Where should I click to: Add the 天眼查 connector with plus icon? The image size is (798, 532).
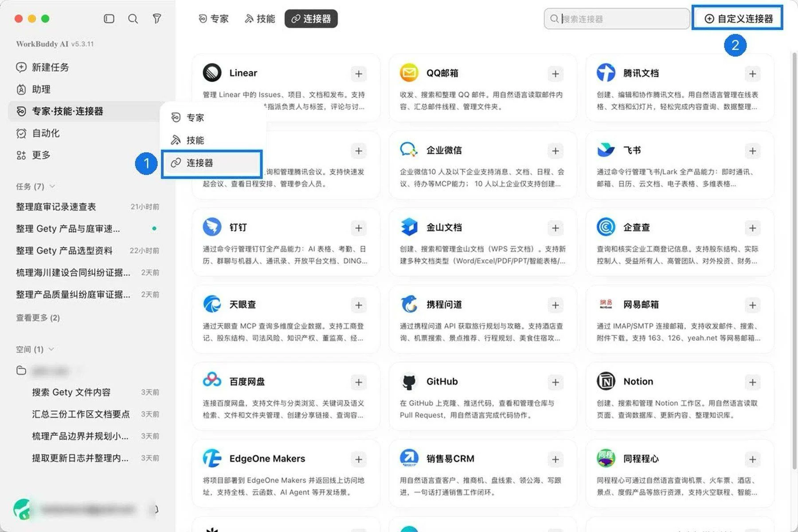(x=359, y=305)
